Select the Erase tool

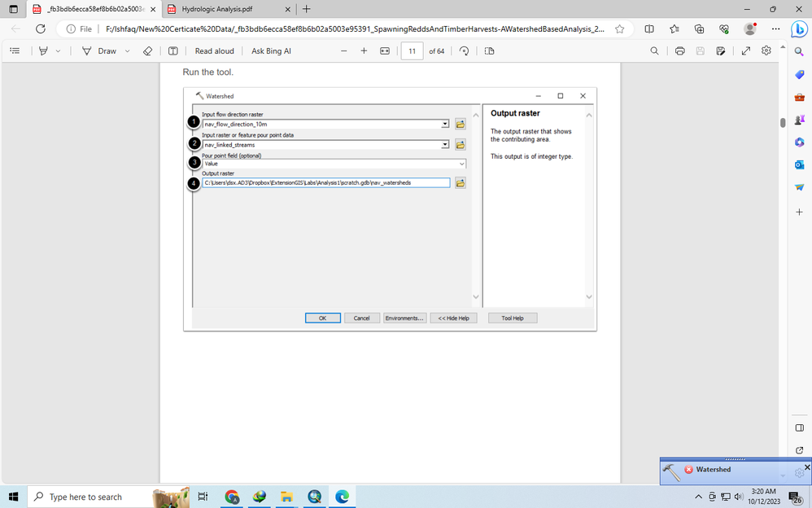point(147,50)
